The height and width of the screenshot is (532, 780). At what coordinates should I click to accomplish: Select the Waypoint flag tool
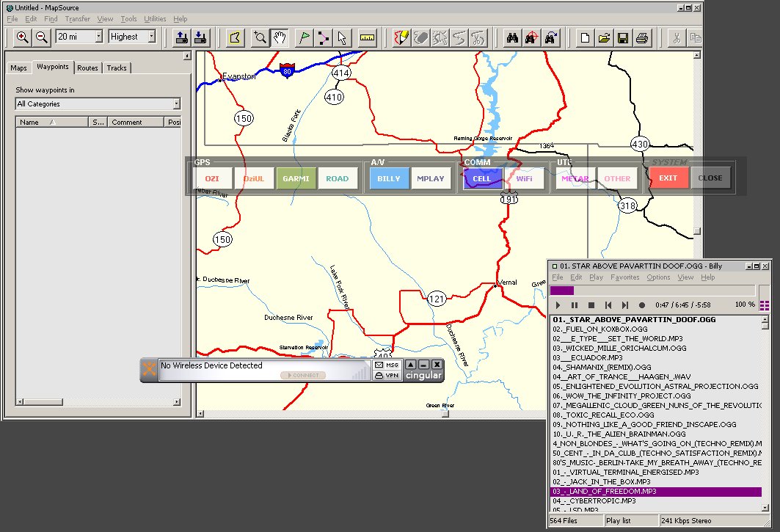[x=304, y=37]
